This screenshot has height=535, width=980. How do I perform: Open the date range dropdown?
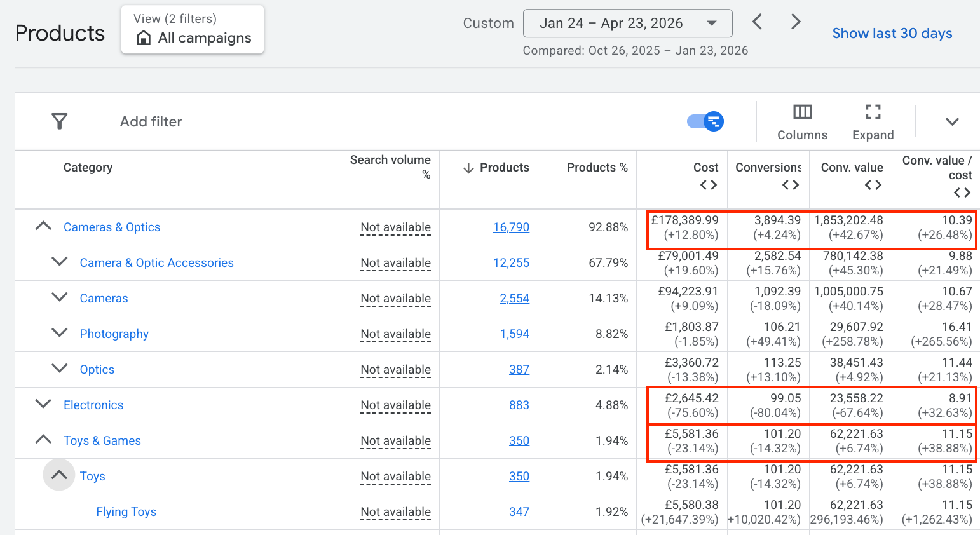[x=628, y=24]
